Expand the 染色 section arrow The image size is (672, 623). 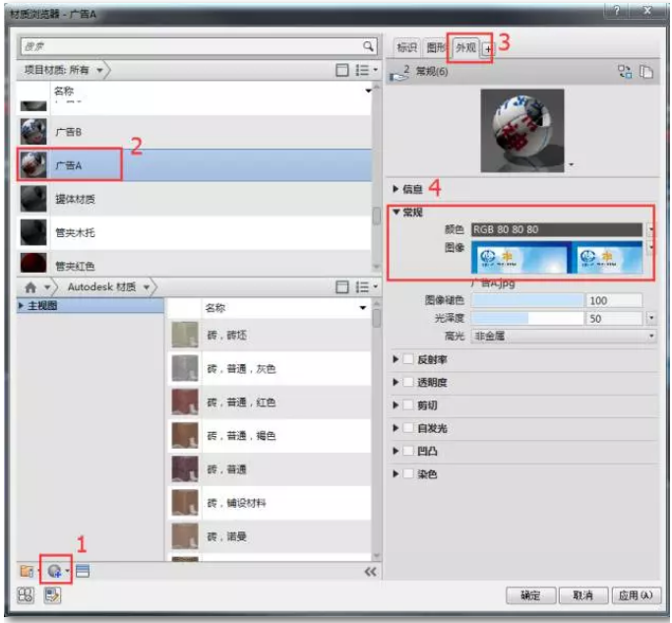click(396, 473)
